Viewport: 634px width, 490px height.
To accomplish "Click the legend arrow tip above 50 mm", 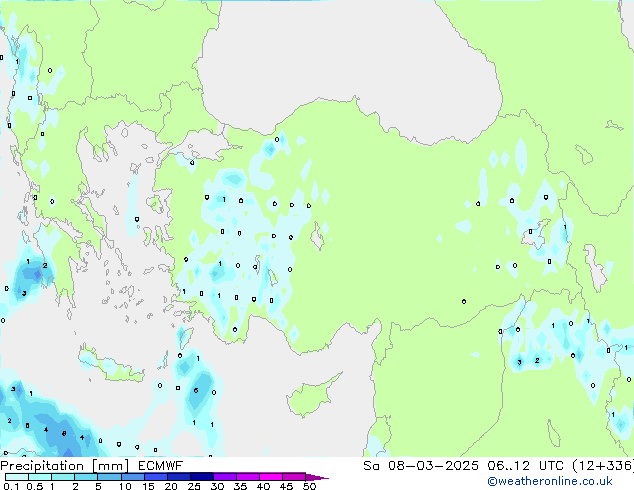I will tap(317, 477).
